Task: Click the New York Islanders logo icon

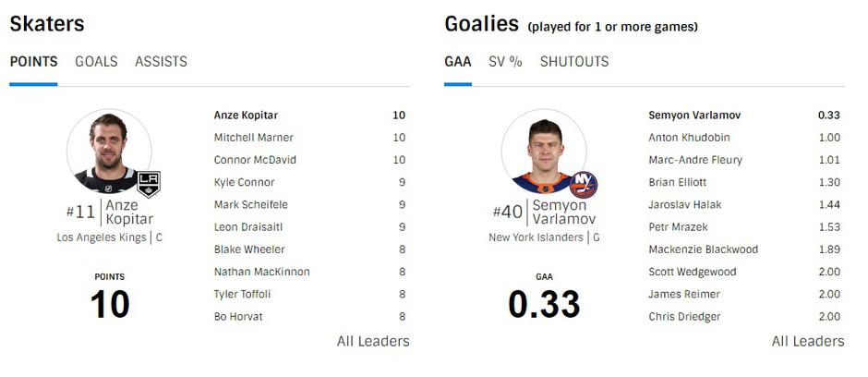Action: pyautogui.click(x=583, y=184)
